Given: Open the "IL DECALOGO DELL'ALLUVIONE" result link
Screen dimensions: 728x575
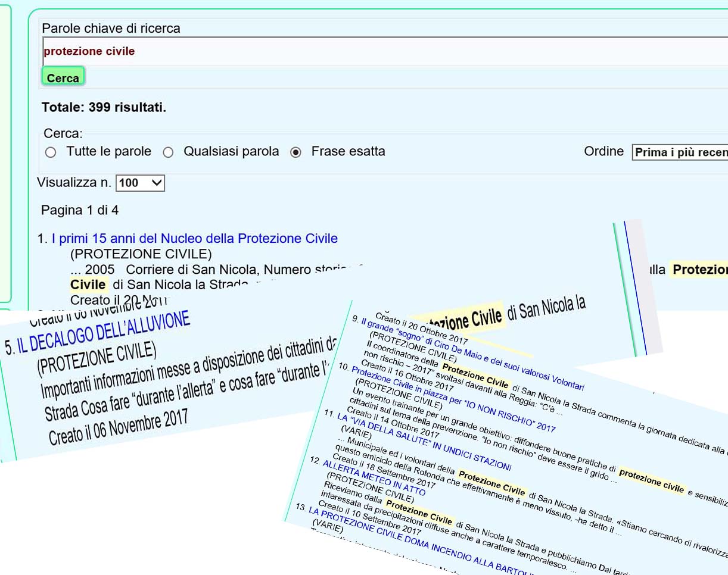Looking at the screenshot, I should pos(104,332).
